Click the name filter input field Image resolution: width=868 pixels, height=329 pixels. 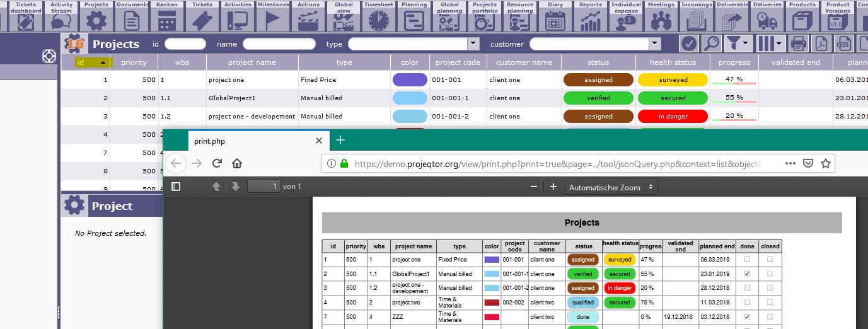(279, 44)
